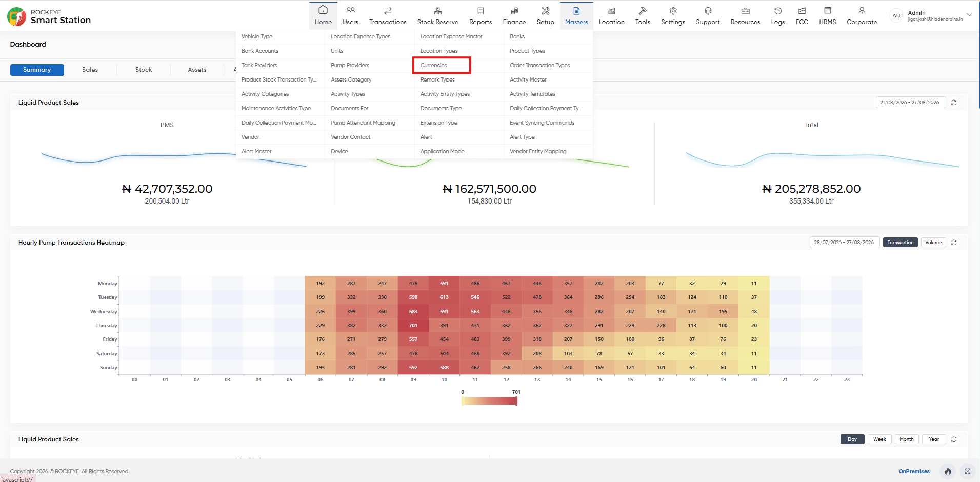Select the Week period toggle
Viewport: 980px width, 482px height.
click(x=879, y=439)
